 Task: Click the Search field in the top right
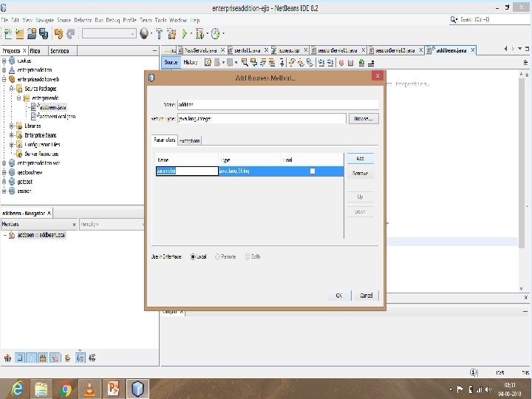[x=490, y=19]
